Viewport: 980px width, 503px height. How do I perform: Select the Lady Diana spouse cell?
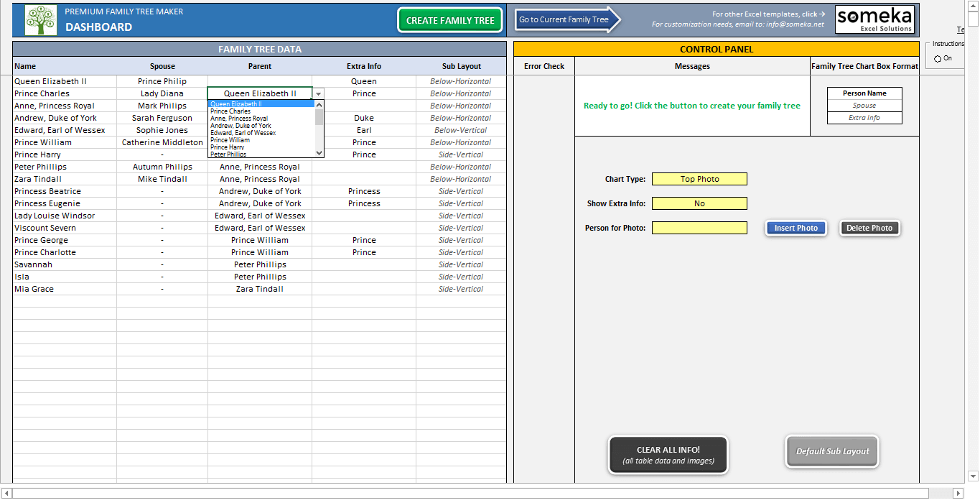(162, 93)
